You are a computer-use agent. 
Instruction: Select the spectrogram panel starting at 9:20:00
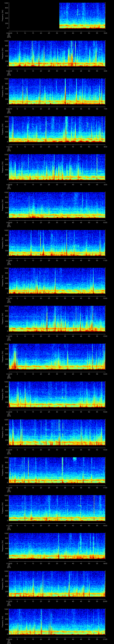point(57,621)
